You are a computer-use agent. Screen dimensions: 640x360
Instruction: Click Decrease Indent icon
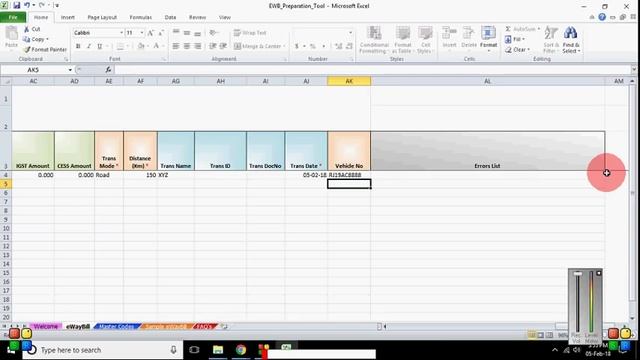click(212, 46)
